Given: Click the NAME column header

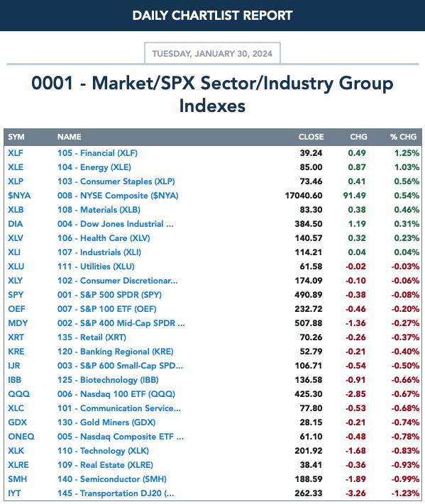Looking at the screenshot, I should point(69,137).
